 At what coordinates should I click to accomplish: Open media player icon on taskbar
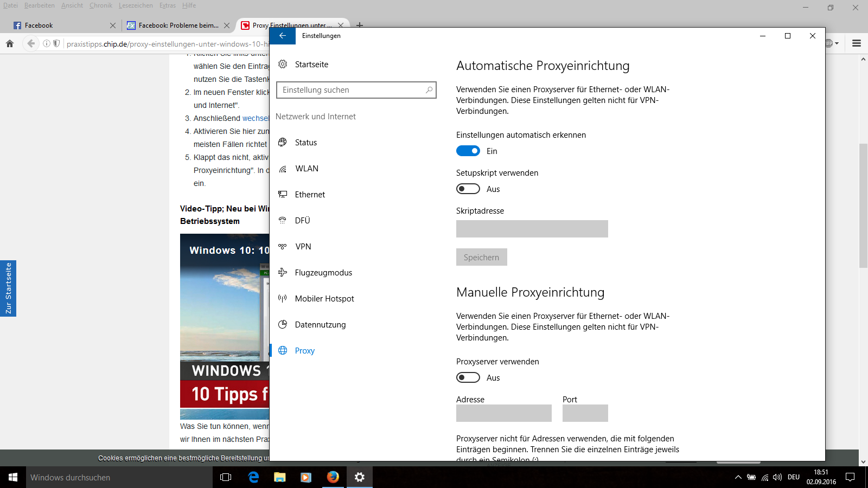click(x=306, y=477)
